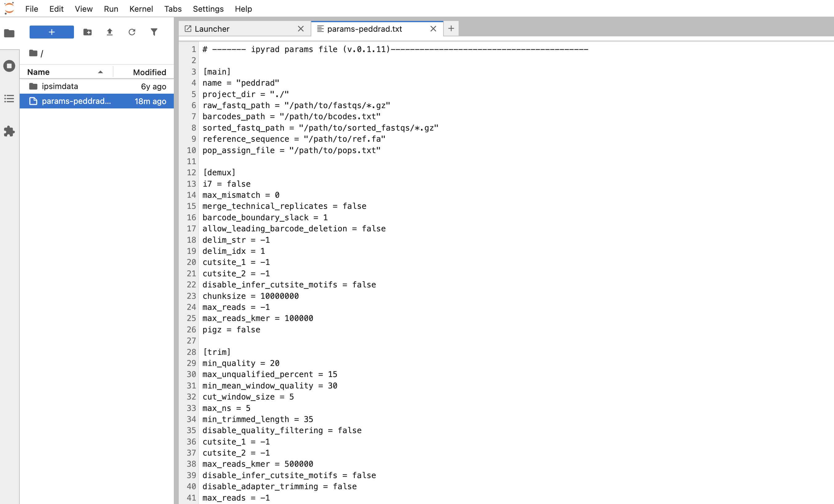The height and width of the screenshot is (504, 834).
Task: Sort files by Name column
Action: tap(66, 72)
